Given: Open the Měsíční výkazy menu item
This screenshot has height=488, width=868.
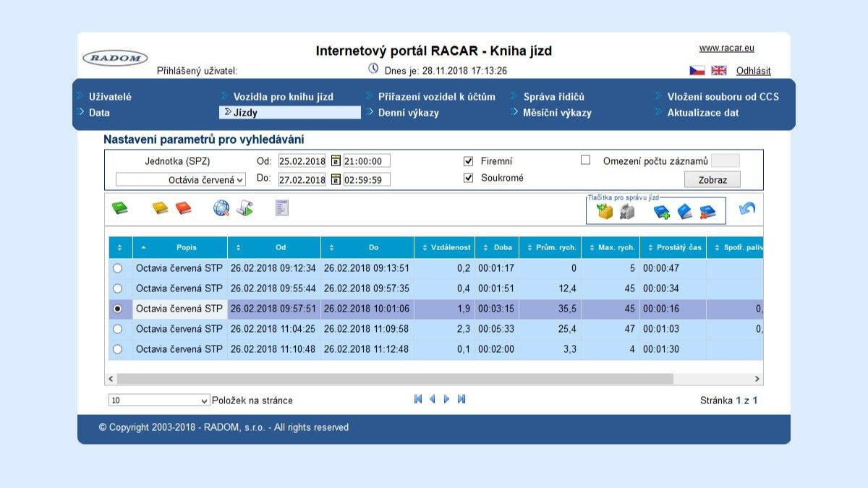Looking at the screenshot, I should (556, 113).
